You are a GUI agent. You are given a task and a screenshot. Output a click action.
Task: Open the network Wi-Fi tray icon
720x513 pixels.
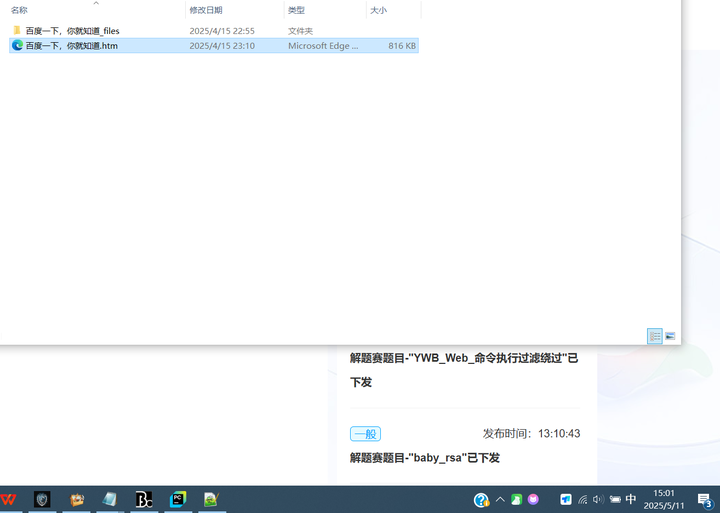[x=583, y=499]
